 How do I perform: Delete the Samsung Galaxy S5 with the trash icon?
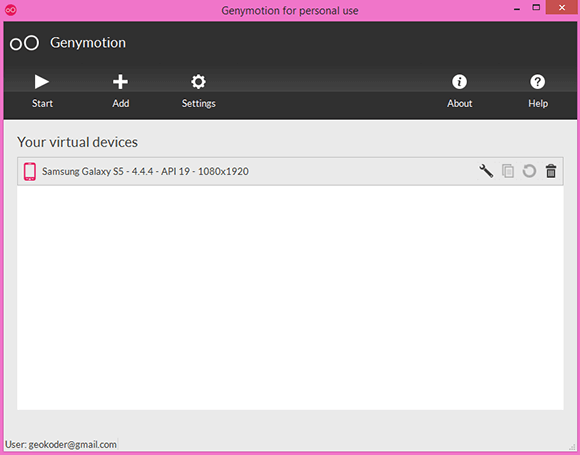[551, 171]
